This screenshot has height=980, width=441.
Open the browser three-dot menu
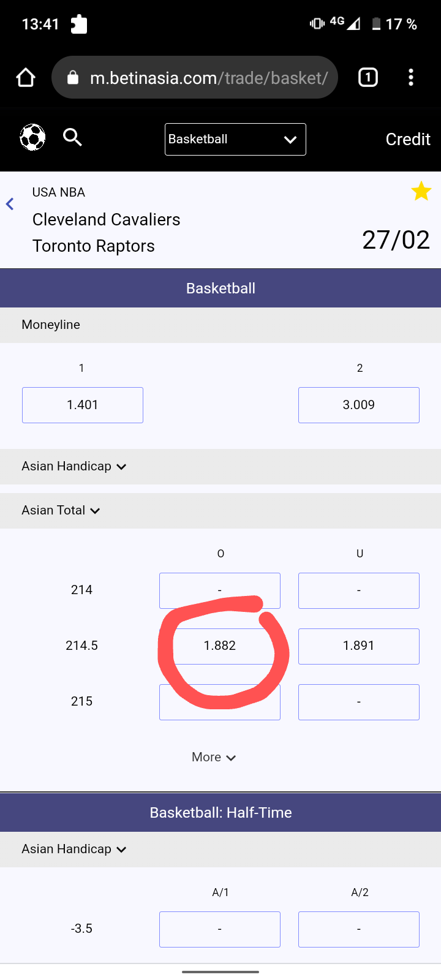click(x=411, y=78)
